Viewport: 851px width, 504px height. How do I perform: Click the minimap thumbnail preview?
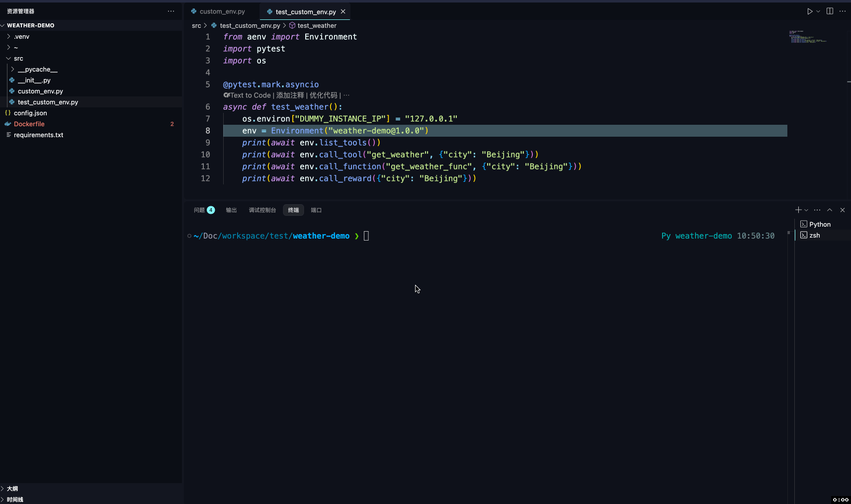807,37
